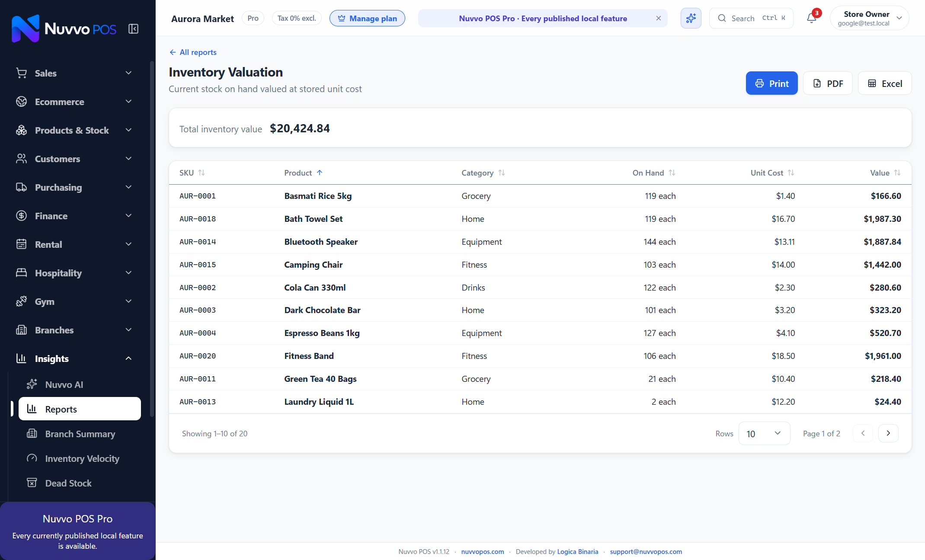The height and width of the screenshot is (560, 925).
Task: Sort by SKU column arrows
Action: [202, 173]
